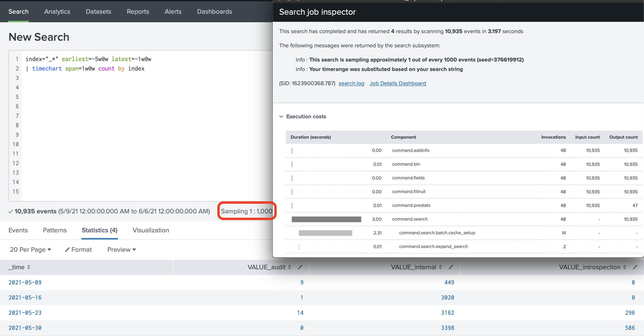The width and height of the screenshot is (644, 336).
Task: Click the duration bar for command.search
Action: (326, 219)
